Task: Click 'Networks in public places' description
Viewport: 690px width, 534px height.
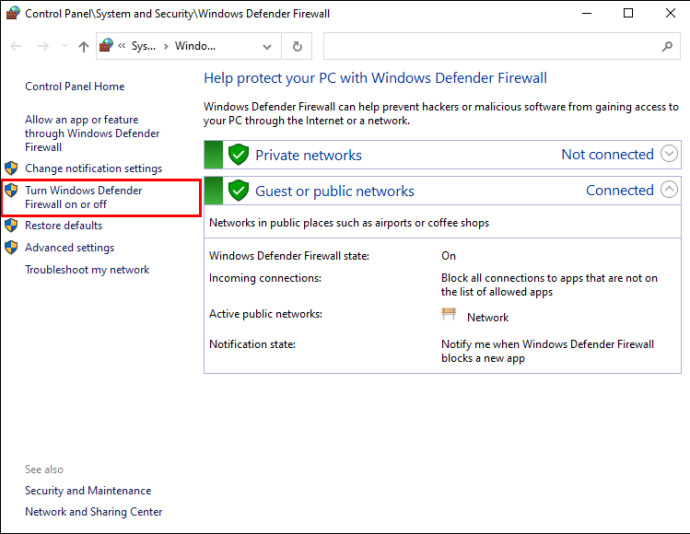Action: (x=349, y=223)
